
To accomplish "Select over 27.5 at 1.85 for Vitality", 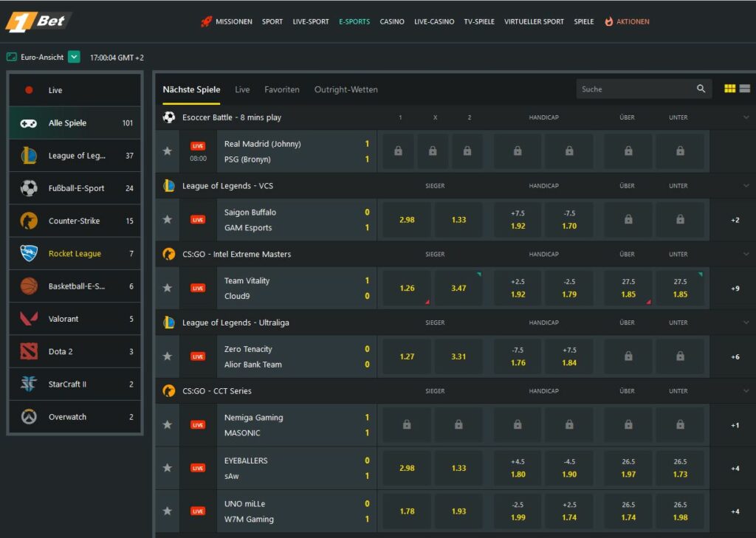I will pyautogui.click(x=628, y=289).
